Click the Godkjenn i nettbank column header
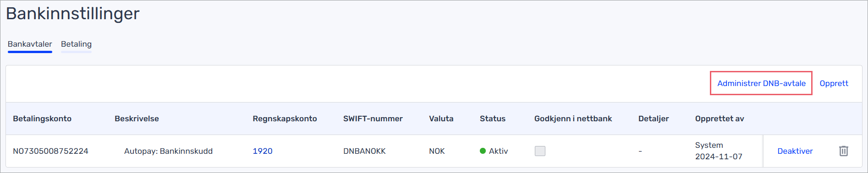This screenshot has width=868, height=173. (573, 119)
